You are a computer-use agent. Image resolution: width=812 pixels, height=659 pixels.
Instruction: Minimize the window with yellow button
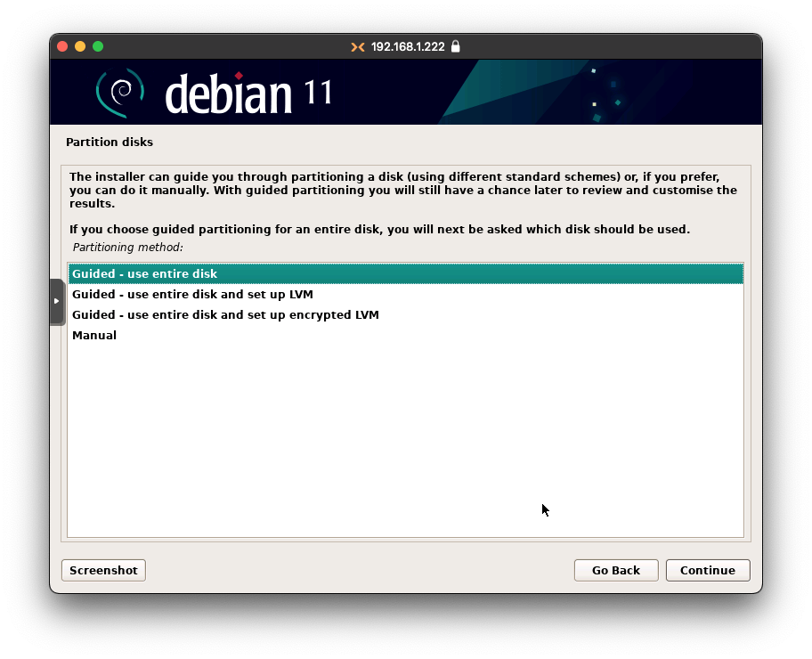pyautogui.click(x=80, y=46)
